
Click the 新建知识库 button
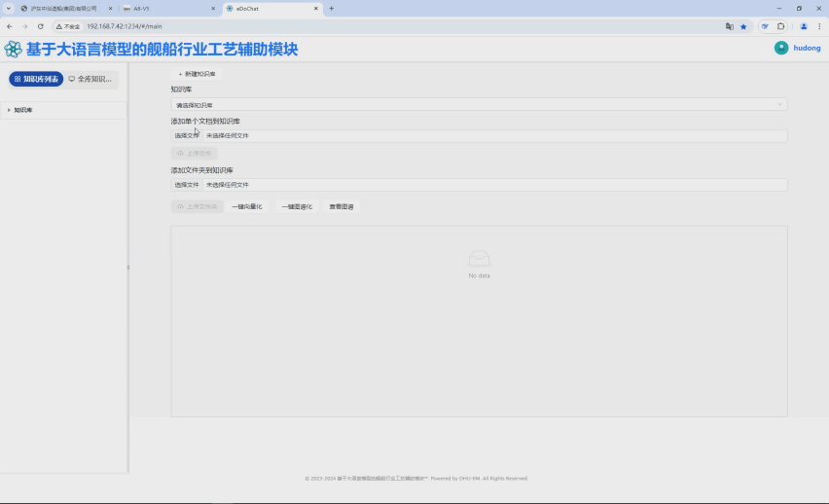(x=198, y=74)
